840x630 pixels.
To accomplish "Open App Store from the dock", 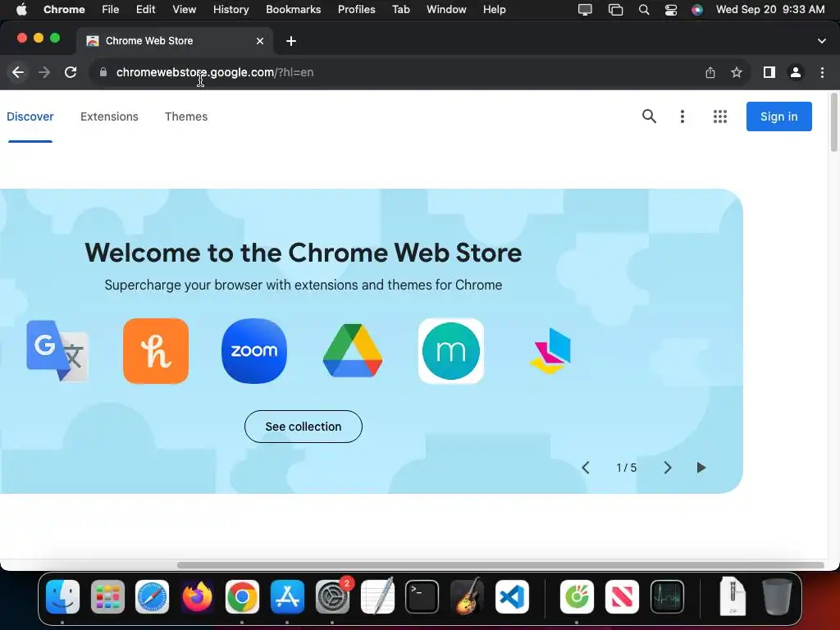I will (x=287, y=596).
